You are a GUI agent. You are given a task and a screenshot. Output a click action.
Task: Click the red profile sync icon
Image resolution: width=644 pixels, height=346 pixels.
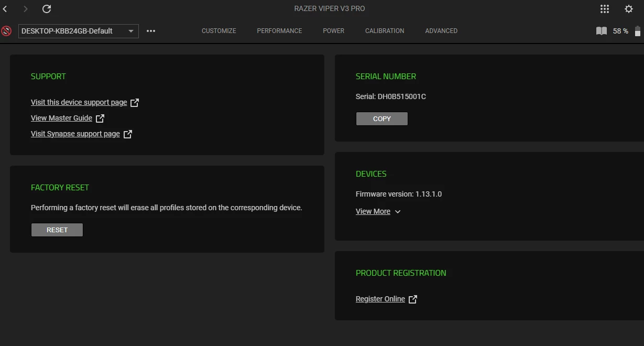pos(6,31)
